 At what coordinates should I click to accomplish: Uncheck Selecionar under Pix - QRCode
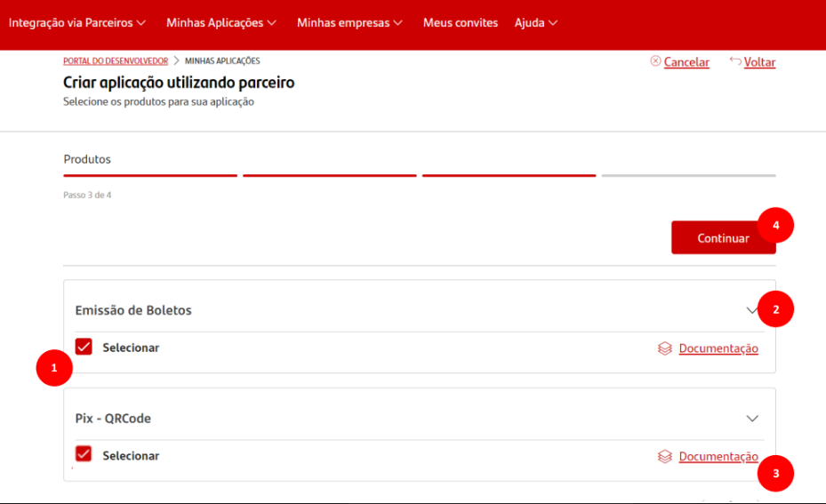[x=84, y=454]
